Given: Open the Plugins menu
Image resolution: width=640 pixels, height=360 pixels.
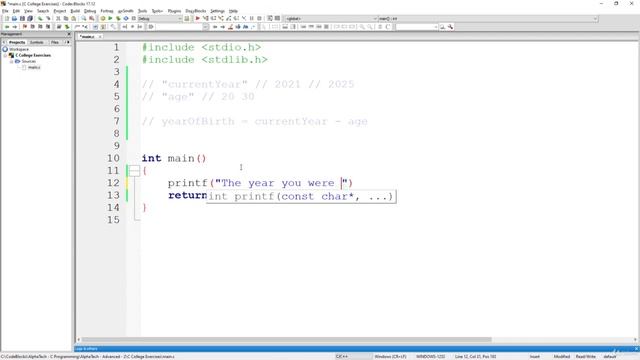Looking at the screenshot, I should pos(174,11).
